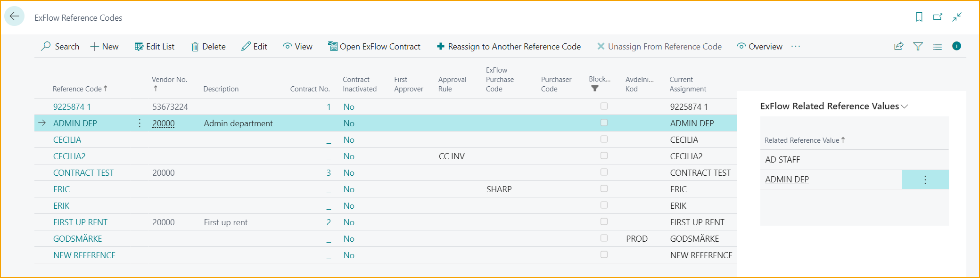Screen dimensions: 980x278
Task: Open the Overview action
Action: [x=759, y=46]
